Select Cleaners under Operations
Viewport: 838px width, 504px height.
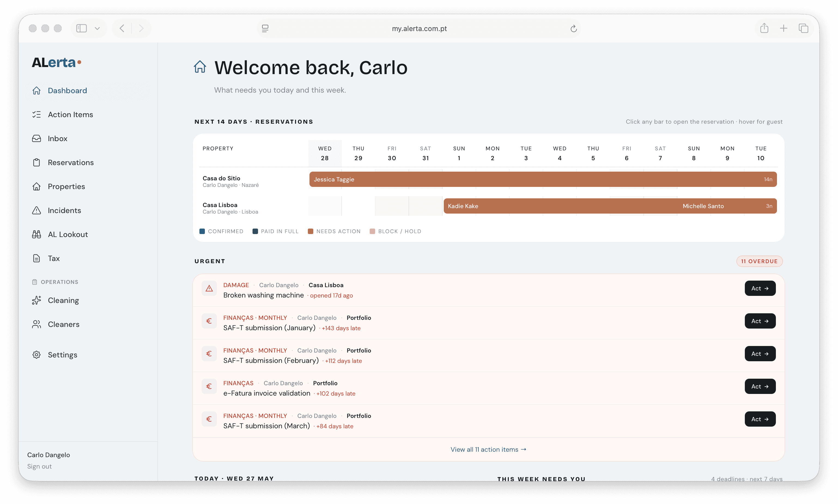pos(63,324)
